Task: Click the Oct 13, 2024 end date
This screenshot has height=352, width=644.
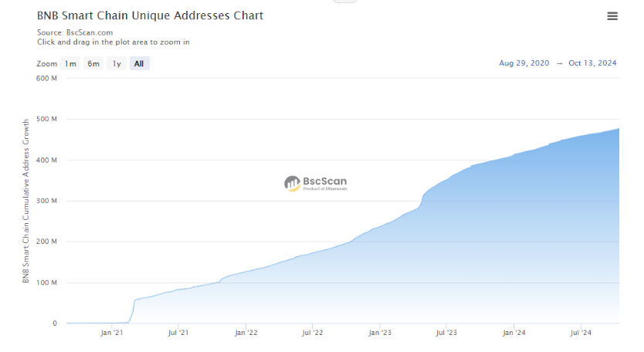Action: (592, 63)
